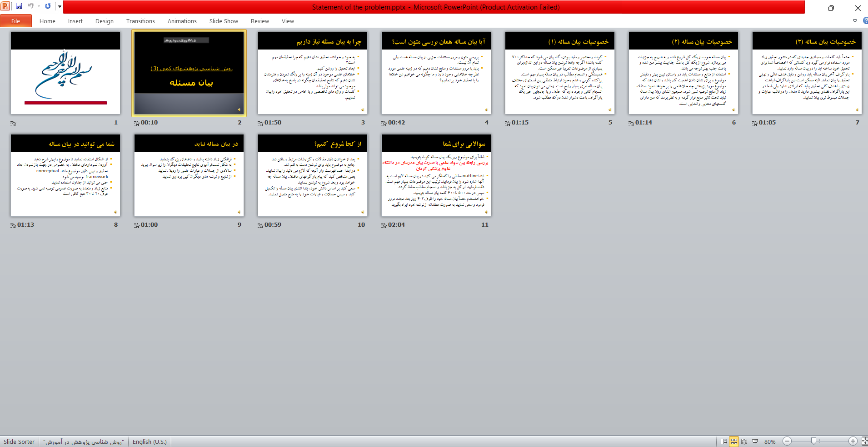Image resolution: width=868 pixels, height=447 pixels.
Task: Click the transition star icon beside 00:42
Action: pyautogui.click(x=384, y=123)
